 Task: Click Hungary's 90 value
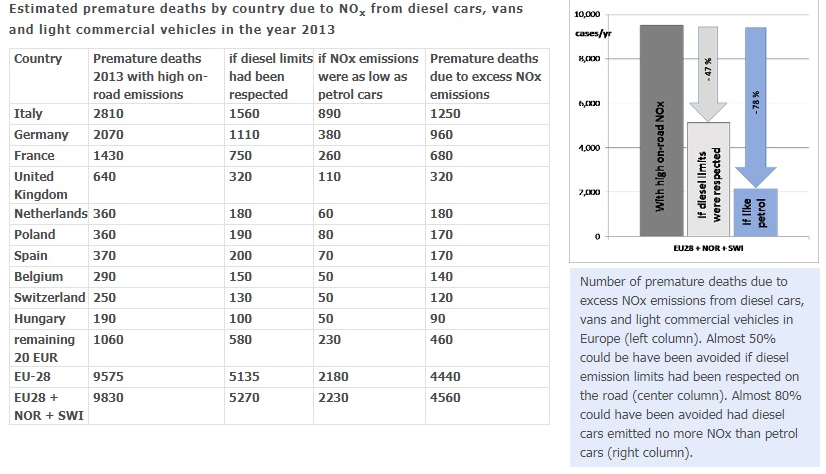tap(438, 319)
